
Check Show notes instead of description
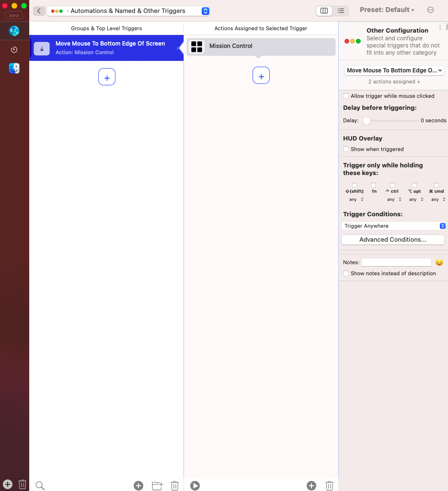(346, 273)
